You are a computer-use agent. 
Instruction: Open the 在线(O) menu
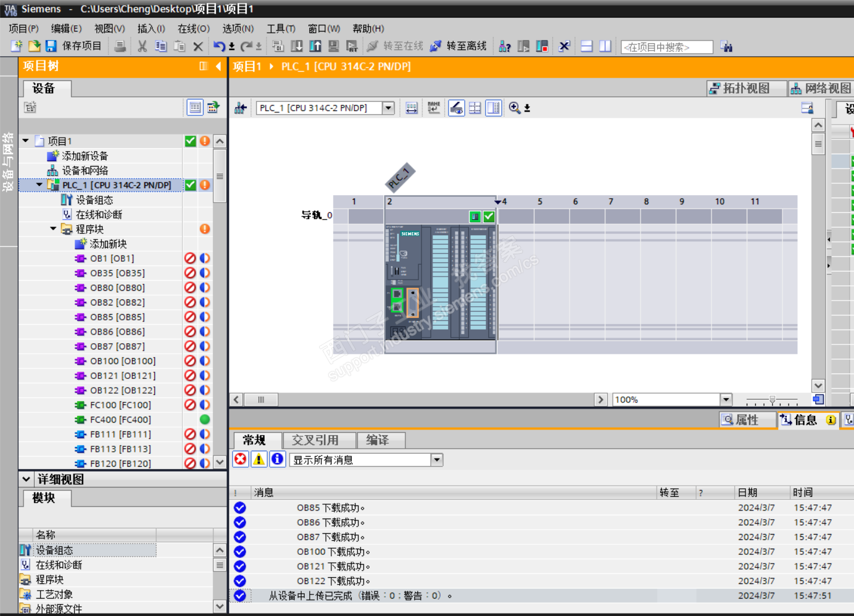click(193, 28)
